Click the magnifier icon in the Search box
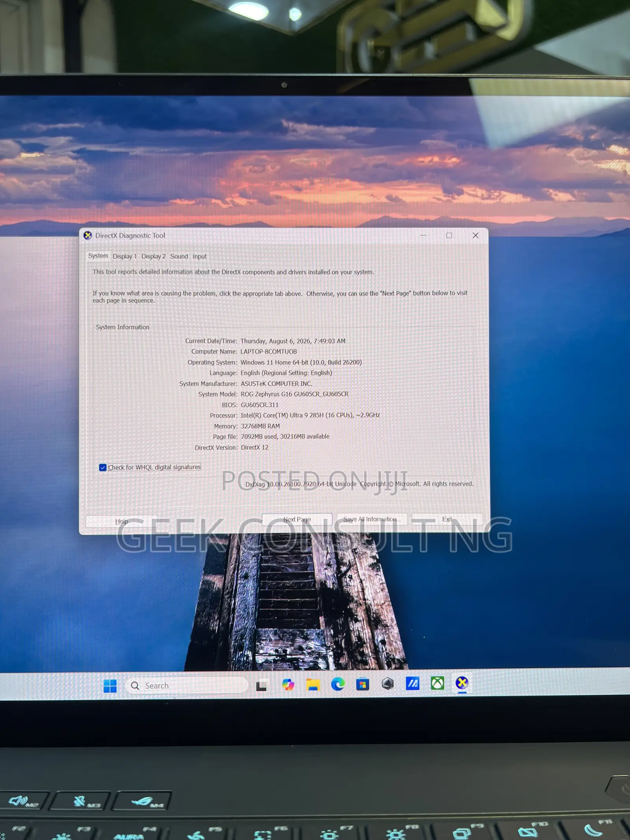Screen dimensions: 630x840 135,686
